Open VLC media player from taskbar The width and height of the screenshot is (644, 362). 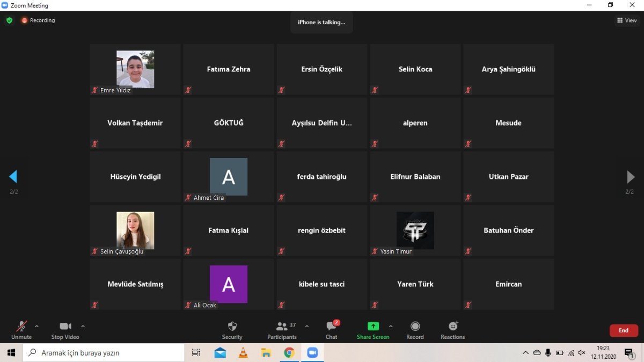[x=243, y=353]
